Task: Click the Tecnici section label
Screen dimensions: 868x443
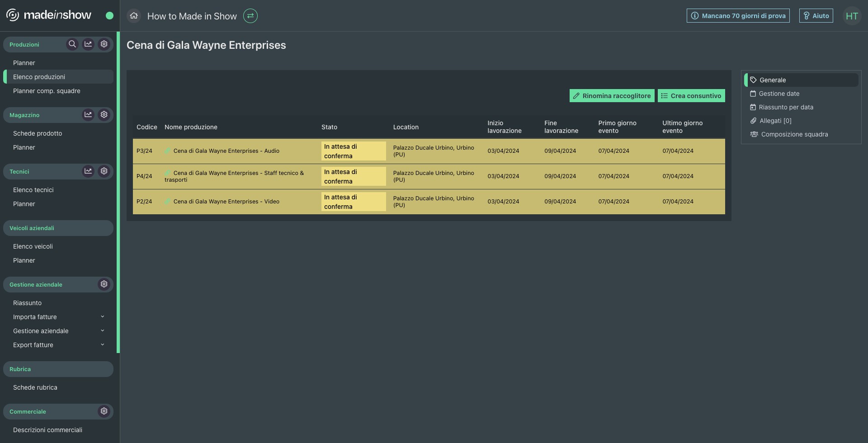Action: click(19, 171)
